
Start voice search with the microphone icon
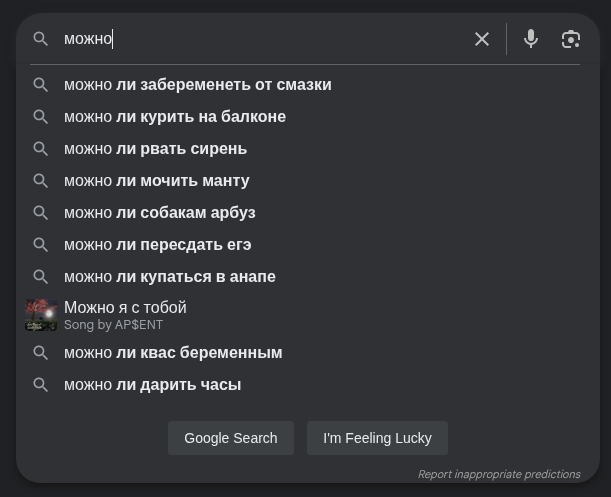click(x=531, y=39)
